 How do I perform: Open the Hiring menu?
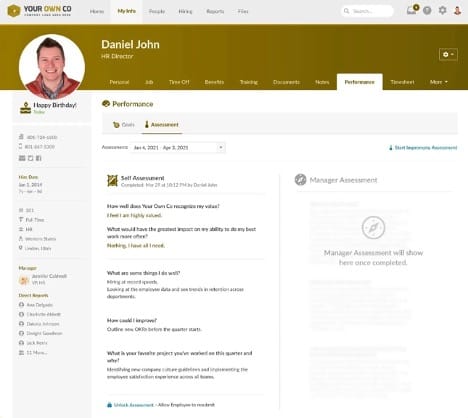185,11
